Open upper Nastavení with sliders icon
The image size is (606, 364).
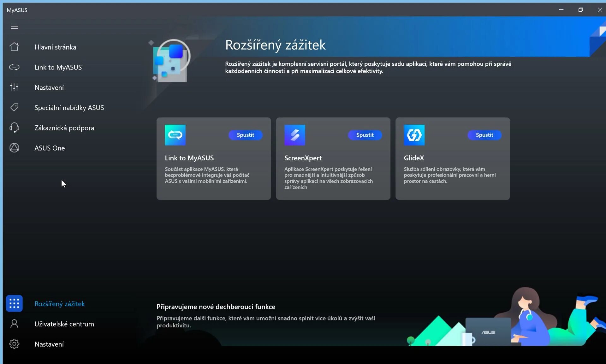click(x=49, y=87)
